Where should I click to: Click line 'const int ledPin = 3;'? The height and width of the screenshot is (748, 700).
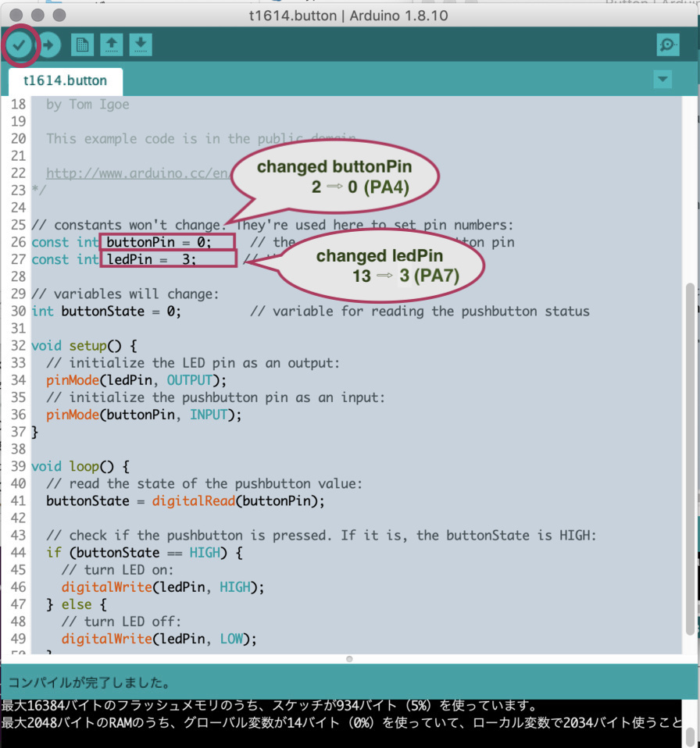click(x=113, y=259)
